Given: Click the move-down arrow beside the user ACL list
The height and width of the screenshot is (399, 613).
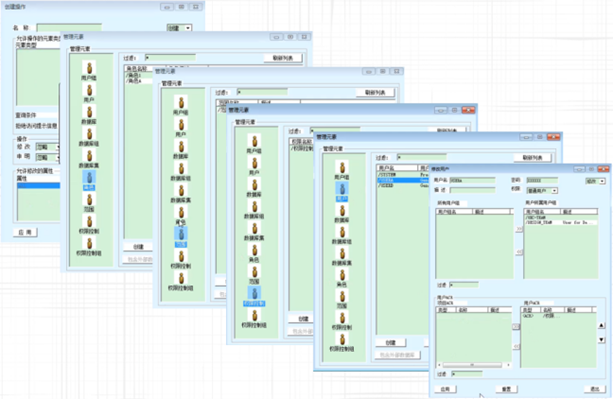Looking at the screenshot, I should pos(602,340).
